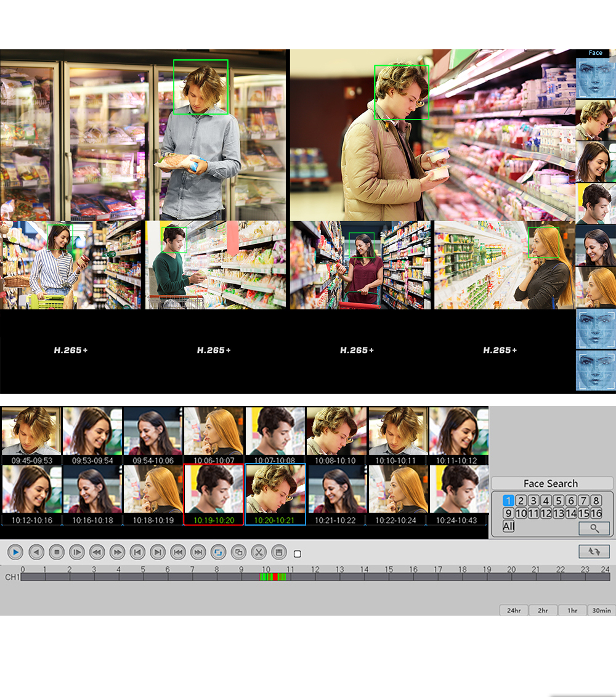Set timeline zoom to 1hr
Screen dimensions: 616x697
pos(572,611)
